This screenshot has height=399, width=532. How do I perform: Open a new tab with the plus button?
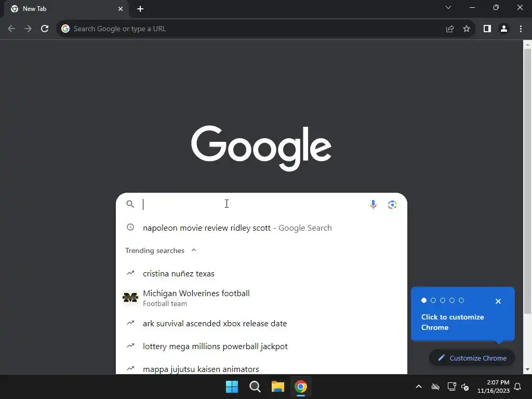[140, 9]
